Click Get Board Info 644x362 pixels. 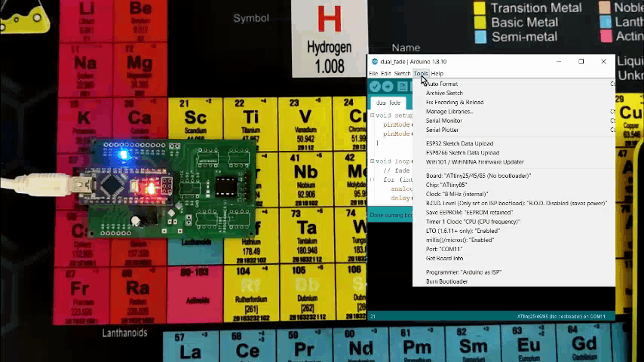pyautogui.click(x=514, y=259)
